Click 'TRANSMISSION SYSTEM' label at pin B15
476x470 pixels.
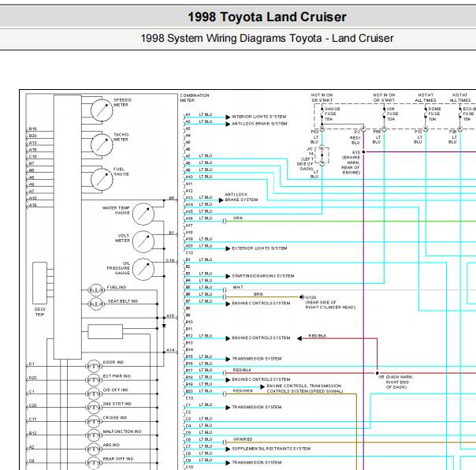[x=257, y=359]
